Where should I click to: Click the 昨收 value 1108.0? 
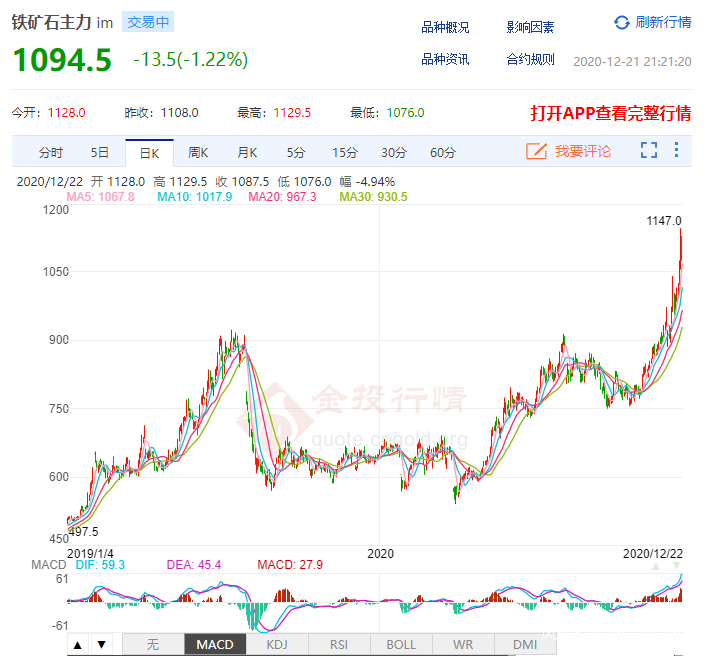coord(180,113)
